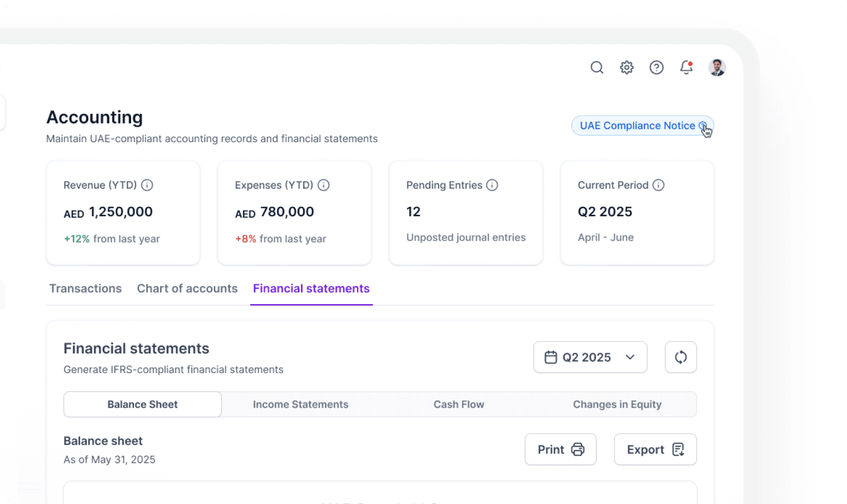The image size is (847, 504).
Task: Open settings via the gear icon
Action: [627, 67]
